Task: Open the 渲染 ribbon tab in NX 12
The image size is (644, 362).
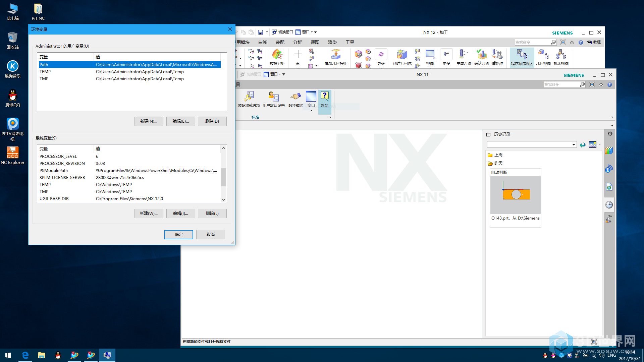Action: (332, 42)
